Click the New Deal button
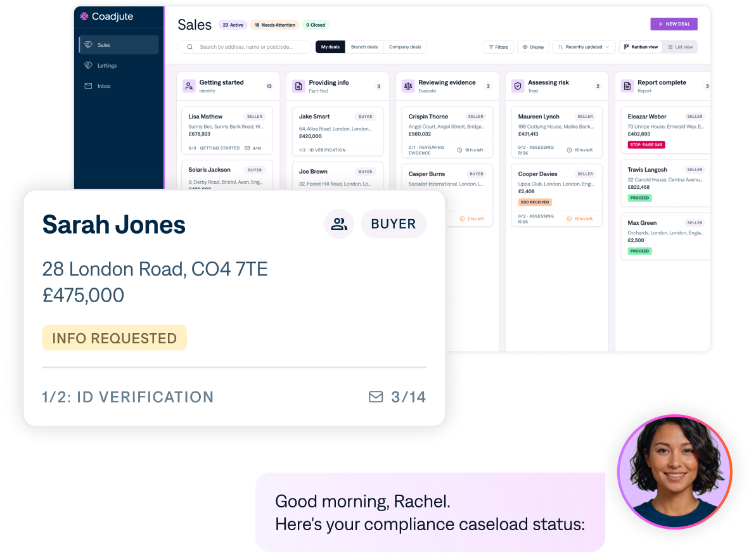Viewport: 756px width, 553px height. tap(674, 24)
